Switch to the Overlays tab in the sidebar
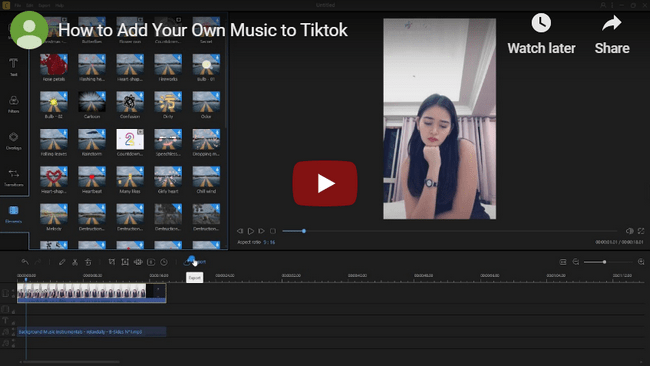Viewport: 650px width, 366px height. [13, 141]
